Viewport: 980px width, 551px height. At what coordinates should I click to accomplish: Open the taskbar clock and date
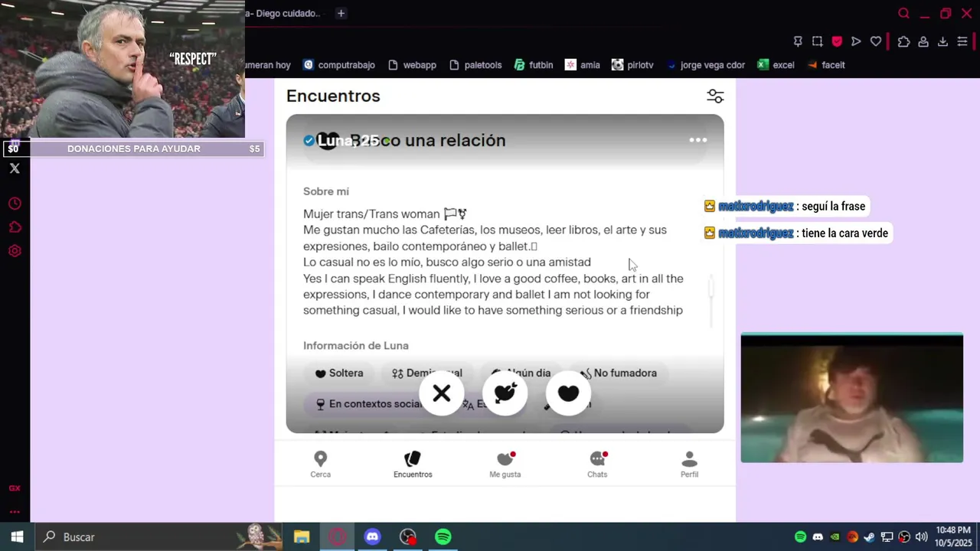click(x=953, y=536)
